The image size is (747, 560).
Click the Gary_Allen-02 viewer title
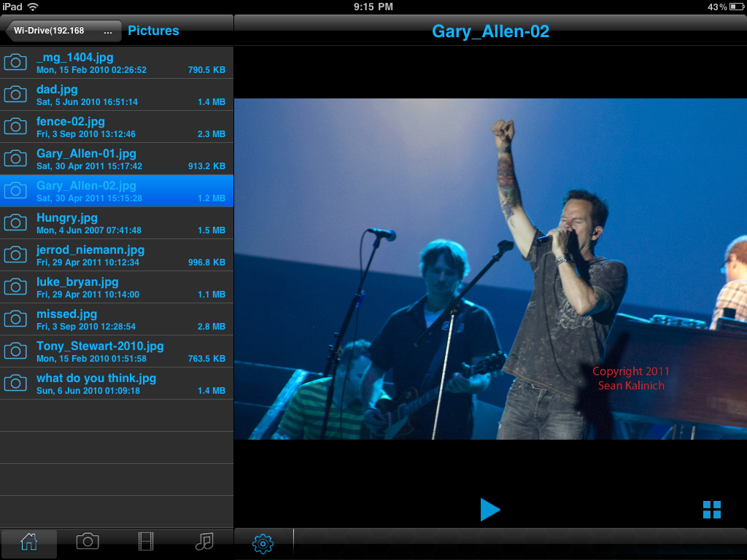tap(490, 31)
